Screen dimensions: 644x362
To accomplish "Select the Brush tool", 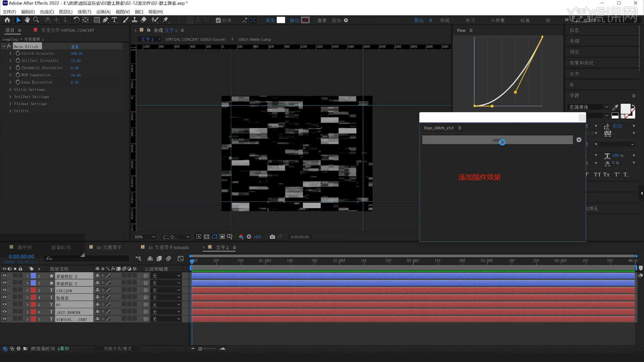I will coord(125,20).
